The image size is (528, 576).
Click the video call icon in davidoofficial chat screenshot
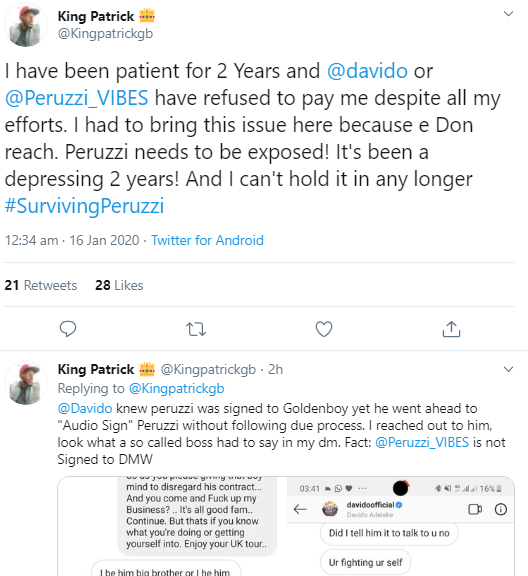[x=475, y=509]
